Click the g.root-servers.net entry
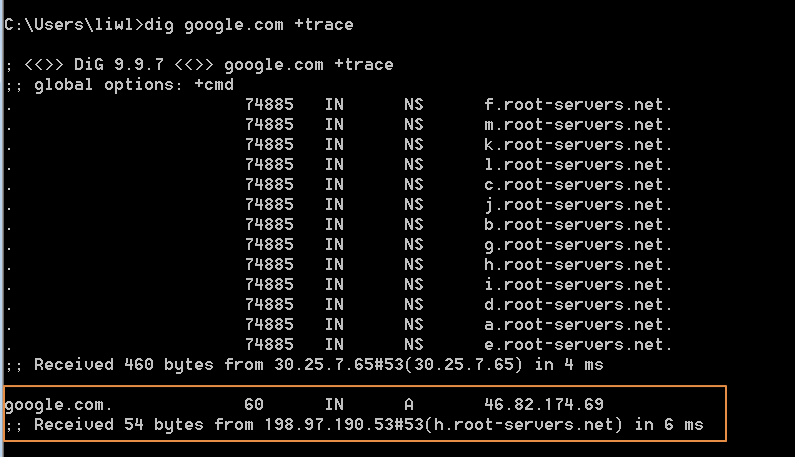795x457 pixels. [578, 244]
